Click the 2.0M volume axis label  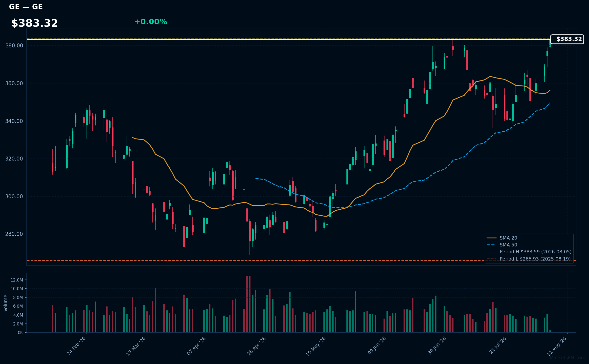coord(18,324)
